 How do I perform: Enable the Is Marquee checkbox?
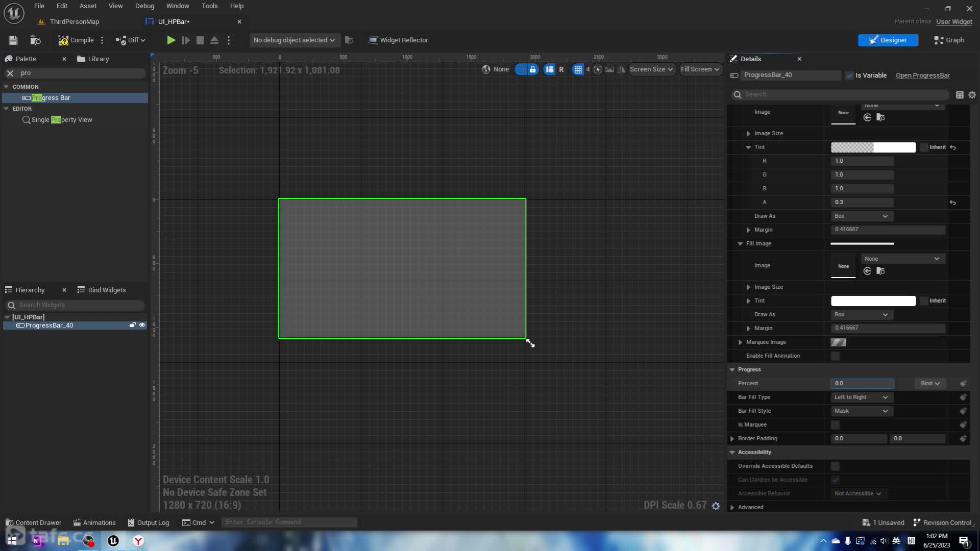[835, 424]
